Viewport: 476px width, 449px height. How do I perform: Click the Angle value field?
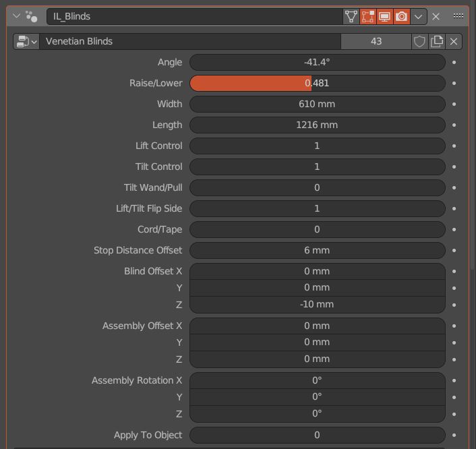pos(318,62)
